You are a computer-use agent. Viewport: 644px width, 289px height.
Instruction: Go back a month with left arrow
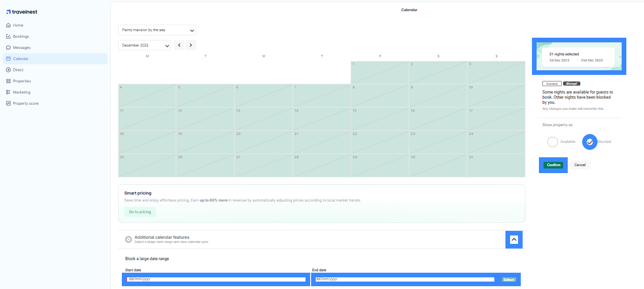point(179,45)
